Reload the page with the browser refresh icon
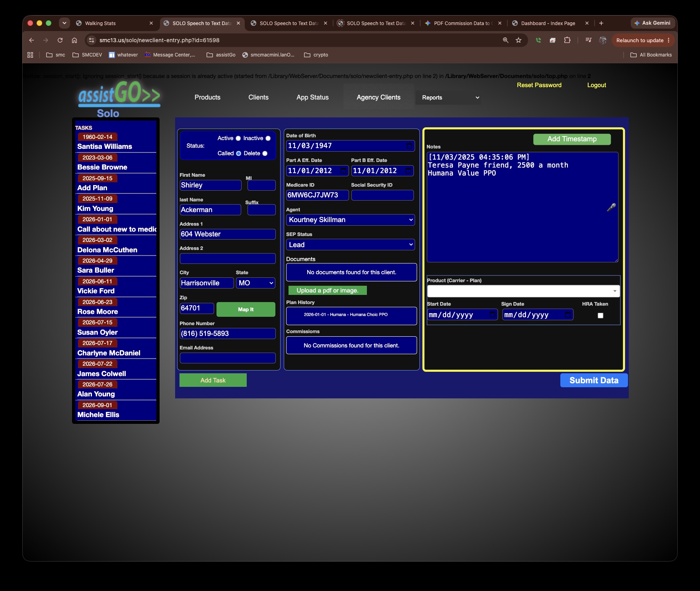Screen dimensions: 700x591 pos(60,40)
